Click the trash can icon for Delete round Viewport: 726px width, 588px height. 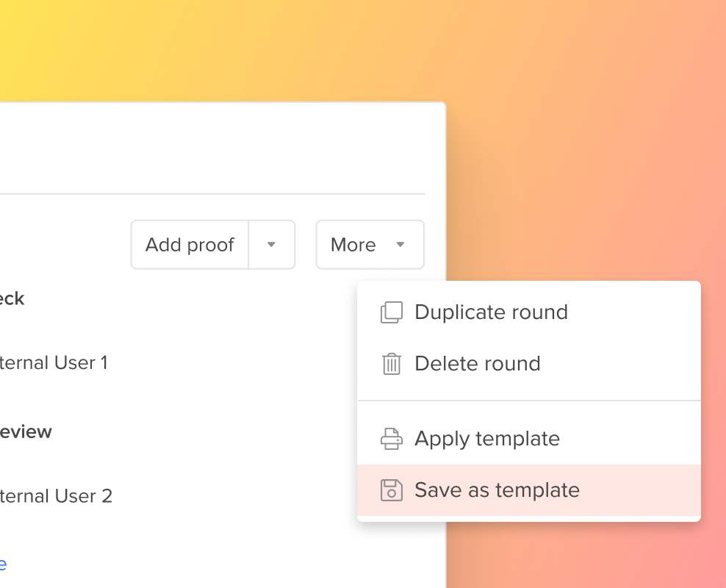click(391, 363)
